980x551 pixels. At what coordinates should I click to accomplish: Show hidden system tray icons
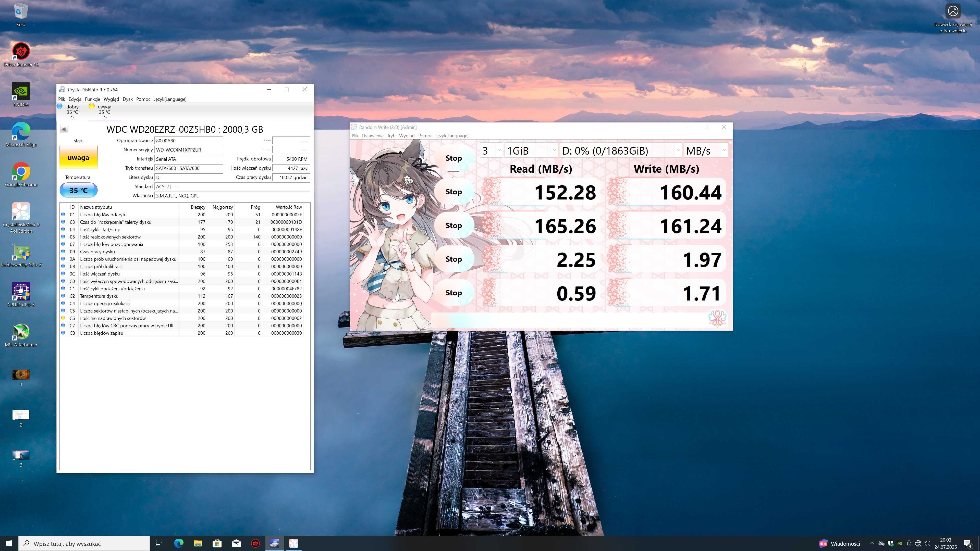pos(872,543)
